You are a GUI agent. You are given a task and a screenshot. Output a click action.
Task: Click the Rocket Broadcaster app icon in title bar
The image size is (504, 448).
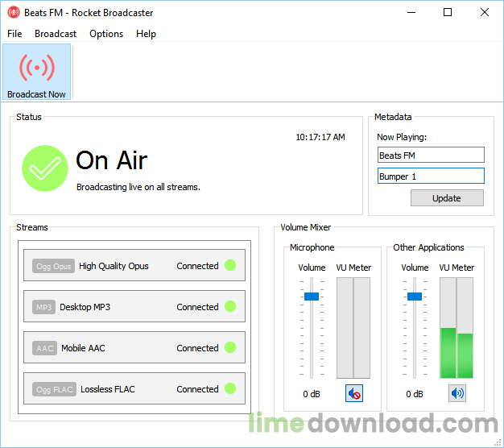click(x=14, y=13)
